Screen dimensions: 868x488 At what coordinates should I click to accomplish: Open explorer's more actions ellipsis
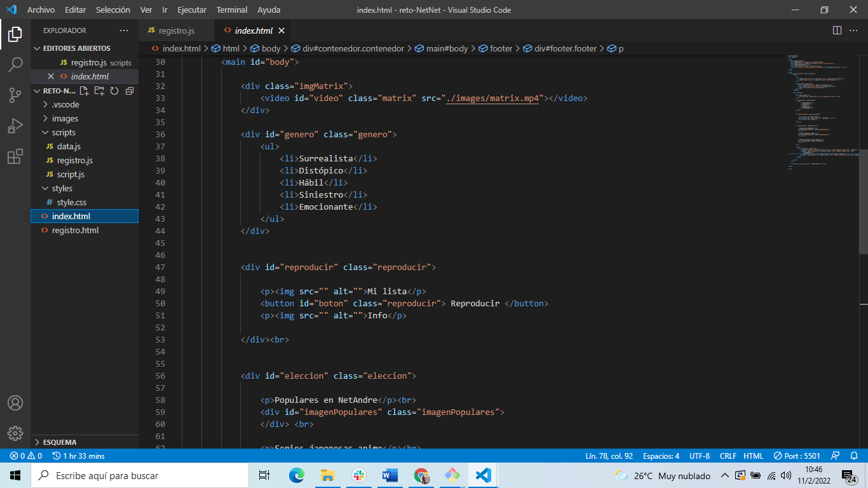[123, 30]
